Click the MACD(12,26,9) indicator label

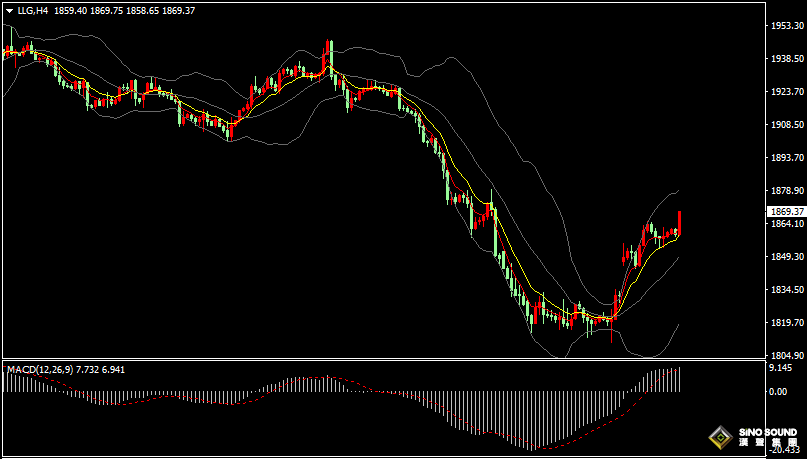click(x=40, y=369)
